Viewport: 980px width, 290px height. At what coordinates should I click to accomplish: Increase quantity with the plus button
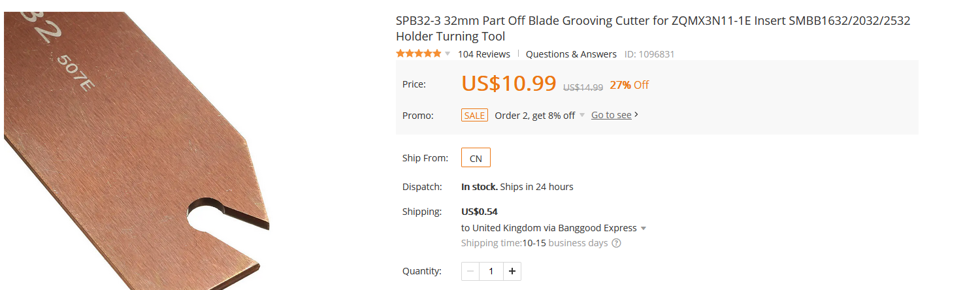click(512, 271)
